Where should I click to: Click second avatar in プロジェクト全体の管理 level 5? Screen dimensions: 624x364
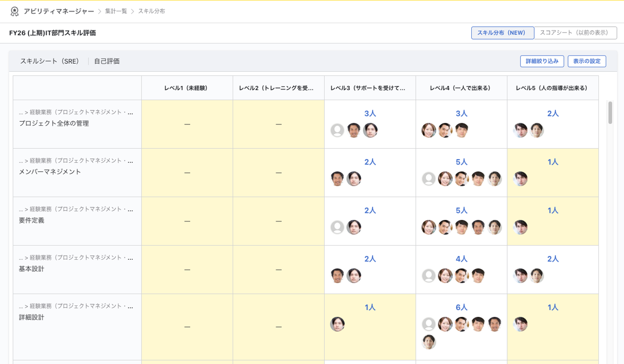[537, 130]
